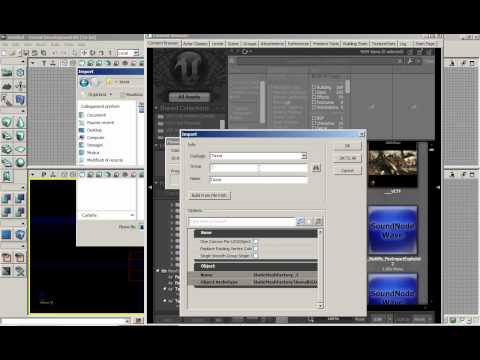Image resolution: width=480 pixels, height=360 pixels.
Task: Click the Build From File Path button
Action: (209, 195)
